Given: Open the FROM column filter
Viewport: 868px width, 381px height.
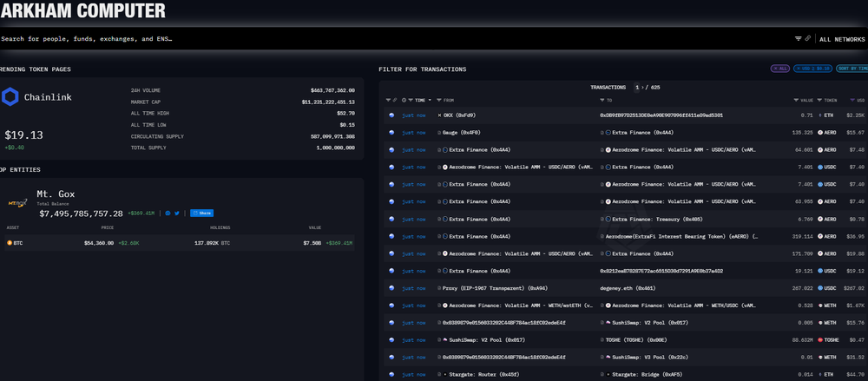Looking at the screenshot, I should click(439, 100).
